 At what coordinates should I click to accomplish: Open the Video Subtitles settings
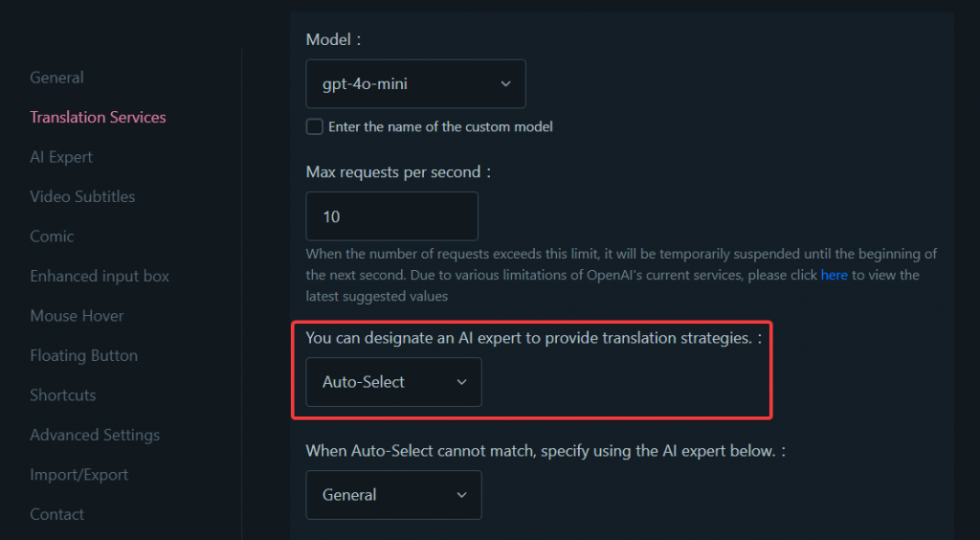click(x=82, y=196)
